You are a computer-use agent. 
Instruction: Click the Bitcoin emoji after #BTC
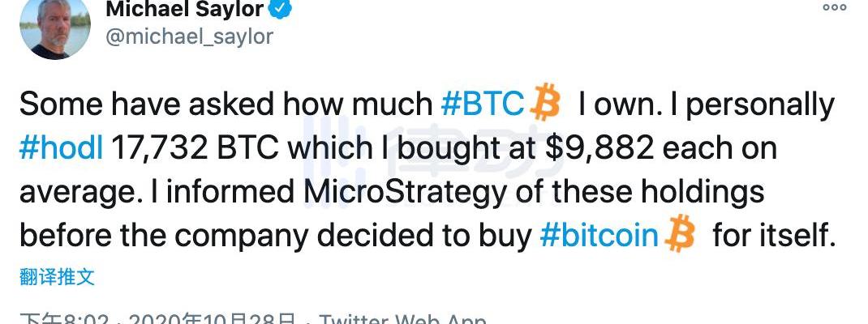point(544,104)
